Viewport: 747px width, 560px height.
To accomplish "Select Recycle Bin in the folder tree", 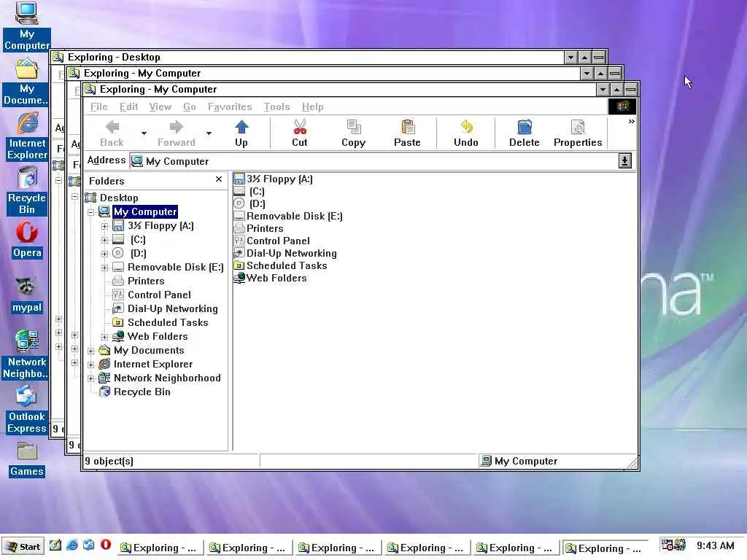I will (x=142, y=392).
